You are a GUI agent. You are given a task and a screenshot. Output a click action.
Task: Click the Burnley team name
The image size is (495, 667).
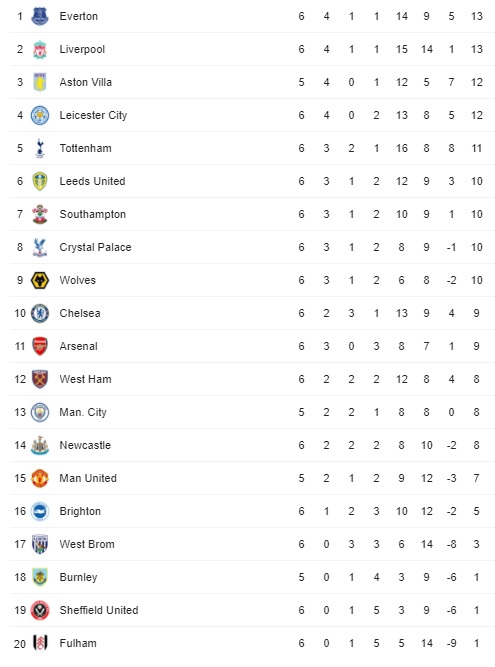point(78,577)
